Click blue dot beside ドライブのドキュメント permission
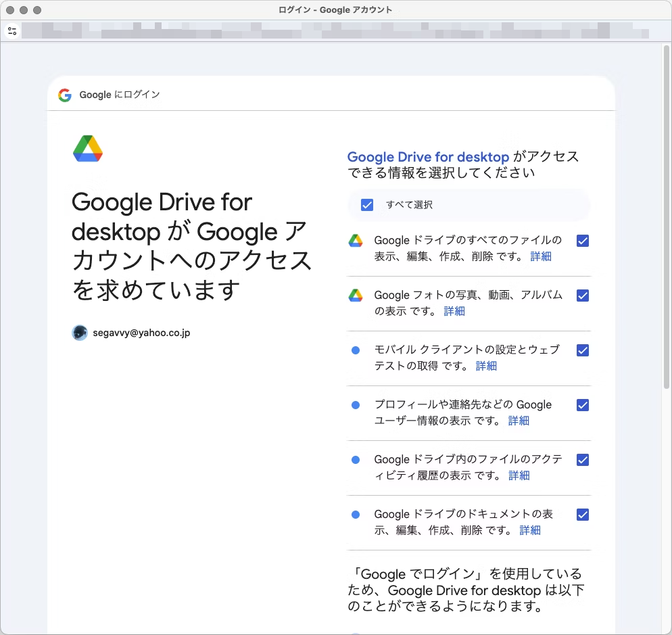672x635 pixels. [356, 515]
